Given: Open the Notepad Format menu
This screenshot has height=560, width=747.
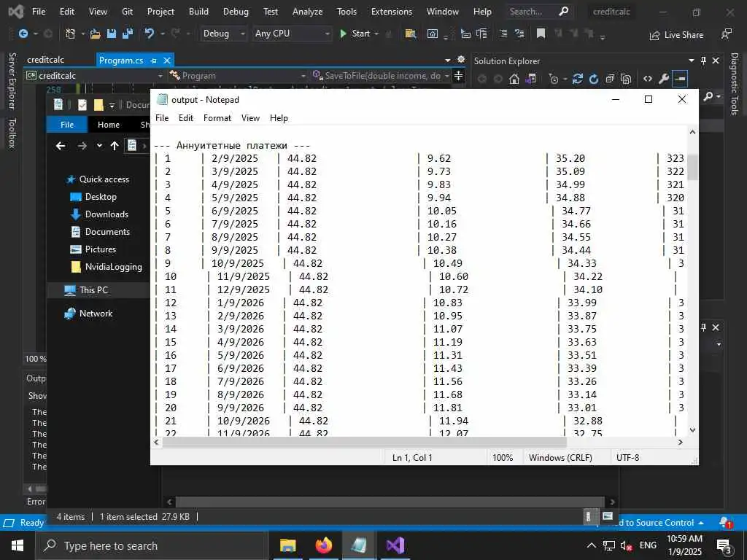Looking at the screenshot, I should [x=217, y=118].
